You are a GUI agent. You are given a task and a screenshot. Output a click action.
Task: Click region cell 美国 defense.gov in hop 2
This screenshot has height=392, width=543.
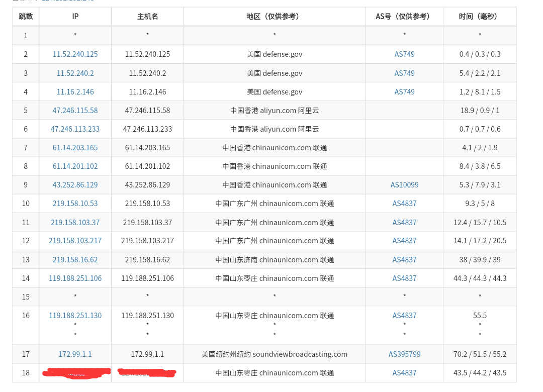click(x=275, y=54)
